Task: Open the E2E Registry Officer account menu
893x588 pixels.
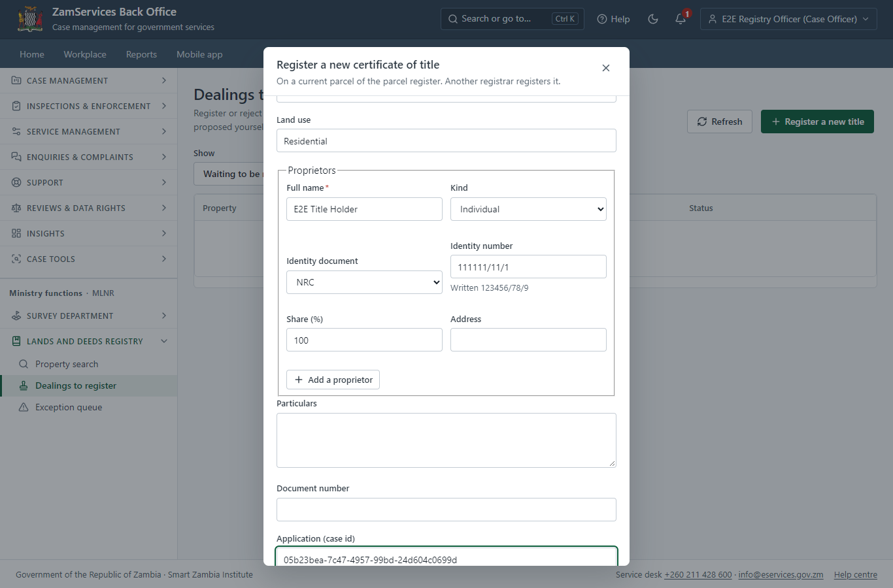Action: pos(788,19)
